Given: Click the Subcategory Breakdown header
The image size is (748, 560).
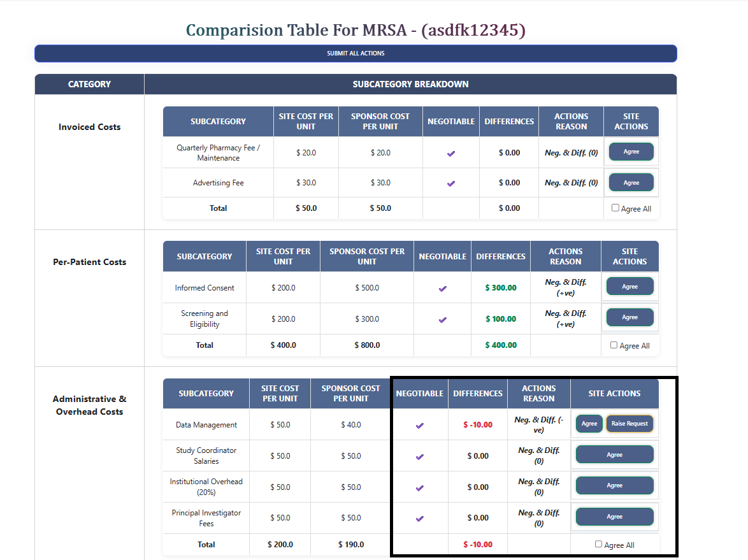Looking at the screenshot, I should pyautogui.click(x=410, y=83).
